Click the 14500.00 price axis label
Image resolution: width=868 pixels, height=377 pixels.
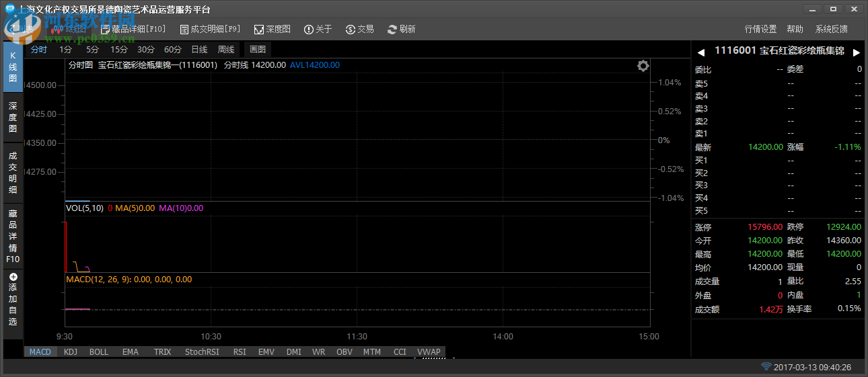pos(40,85)
